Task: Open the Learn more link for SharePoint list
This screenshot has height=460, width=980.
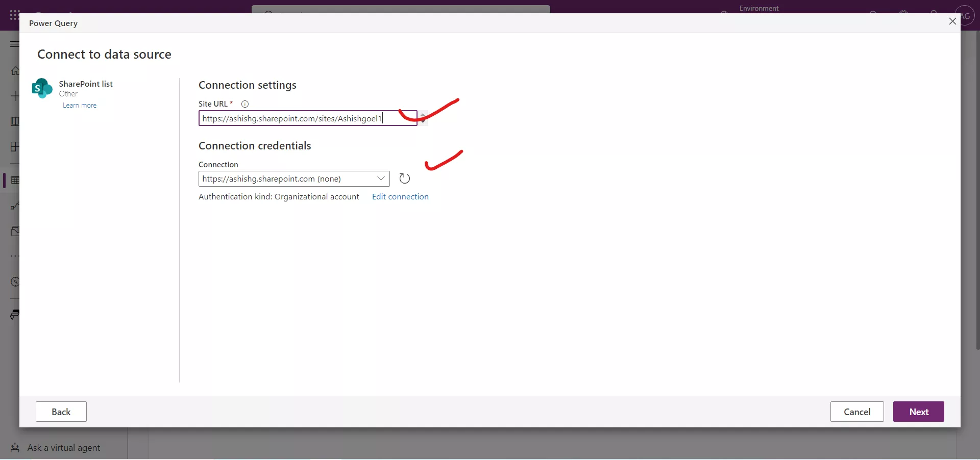Action: (79, 105)
